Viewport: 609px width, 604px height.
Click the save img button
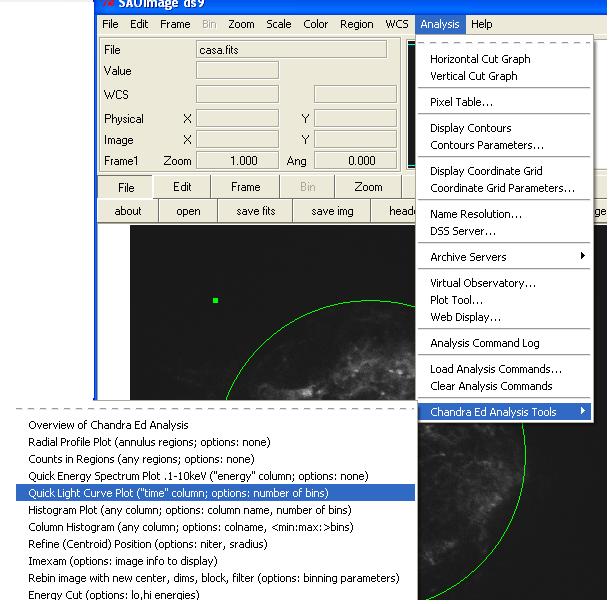pyautogui.click(x=332, y=211)
